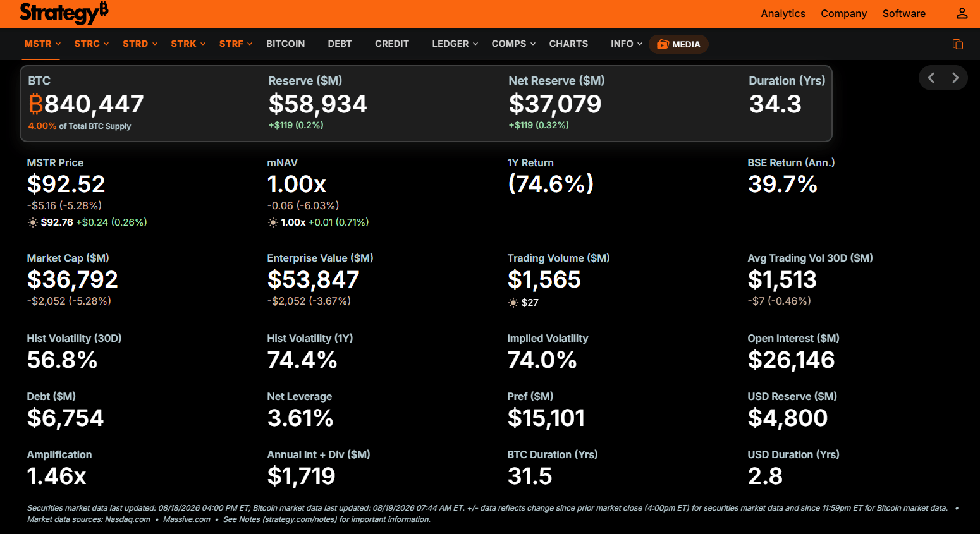Click the Implied Volatility value 74.0%

coord(542,360)
